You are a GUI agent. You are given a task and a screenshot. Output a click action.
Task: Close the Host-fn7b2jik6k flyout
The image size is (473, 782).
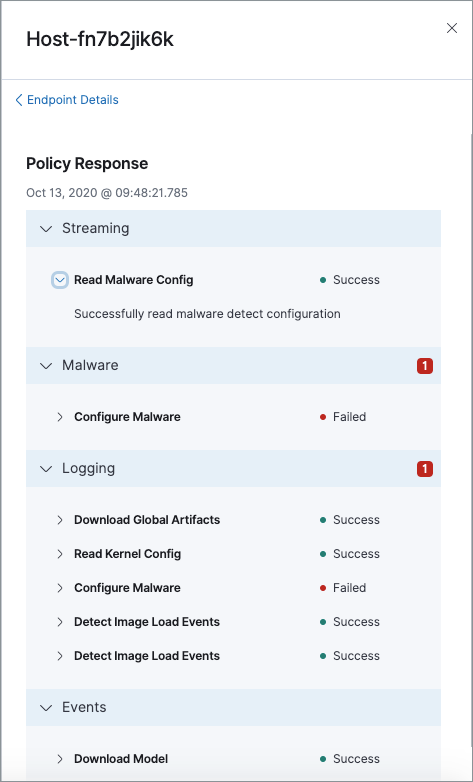(x=452, y=28)
